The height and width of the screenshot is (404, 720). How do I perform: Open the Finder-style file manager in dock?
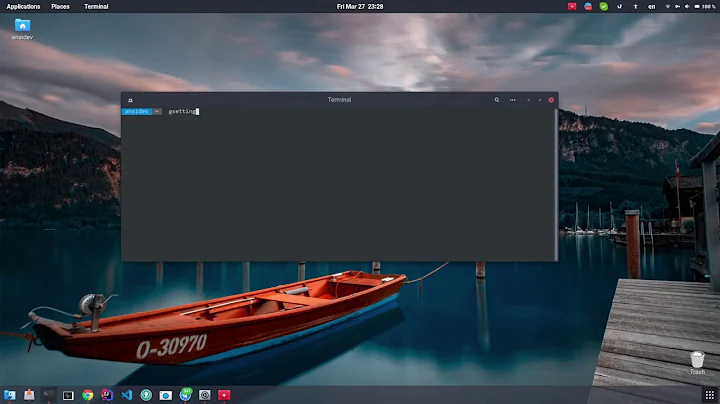(10, 395)
